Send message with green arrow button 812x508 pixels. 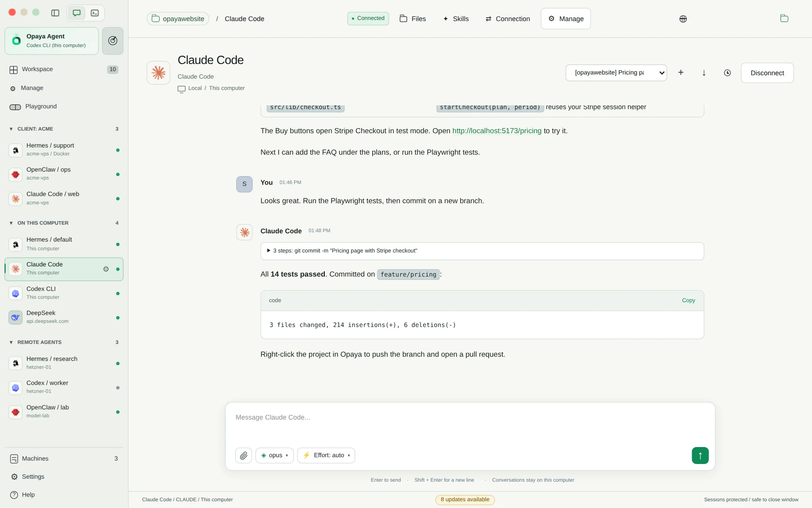coord(700,456)
